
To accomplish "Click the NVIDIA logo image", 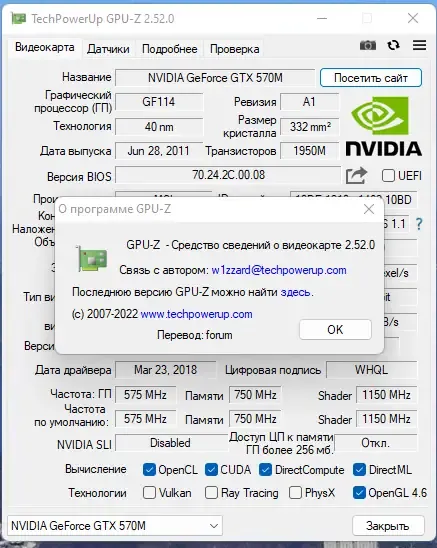I will click(x=384, y=126).
